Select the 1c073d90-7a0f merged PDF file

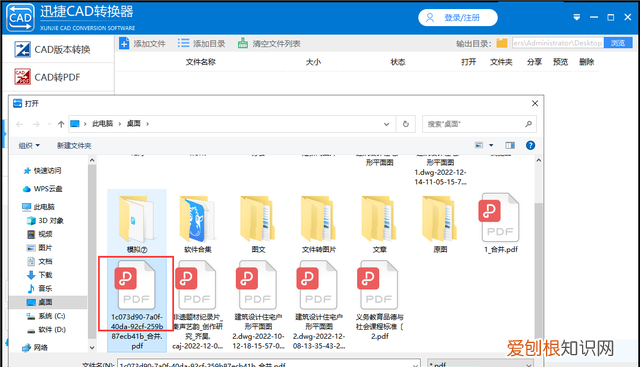[137, 305]
